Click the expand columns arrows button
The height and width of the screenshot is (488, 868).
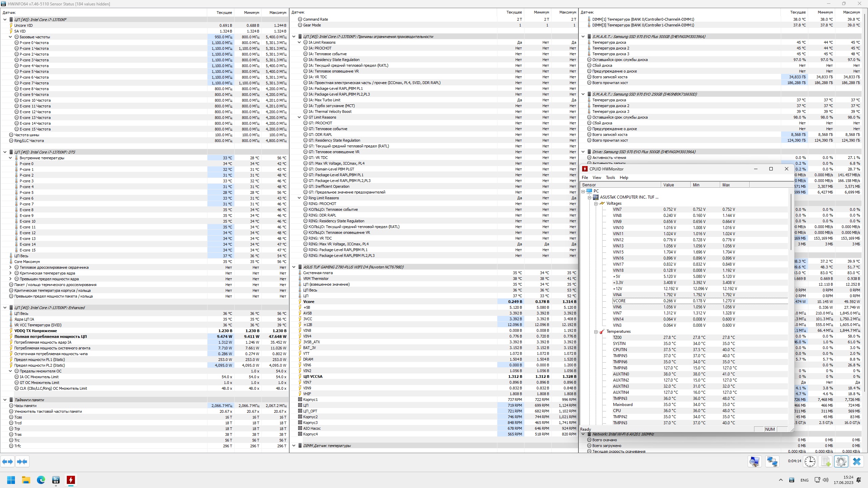pos(7,462)
